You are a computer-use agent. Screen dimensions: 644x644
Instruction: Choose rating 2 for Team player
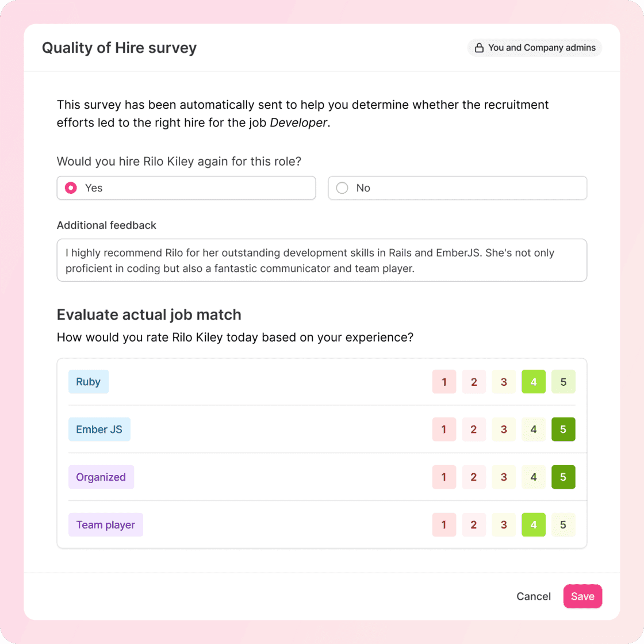tap(474, 524)
